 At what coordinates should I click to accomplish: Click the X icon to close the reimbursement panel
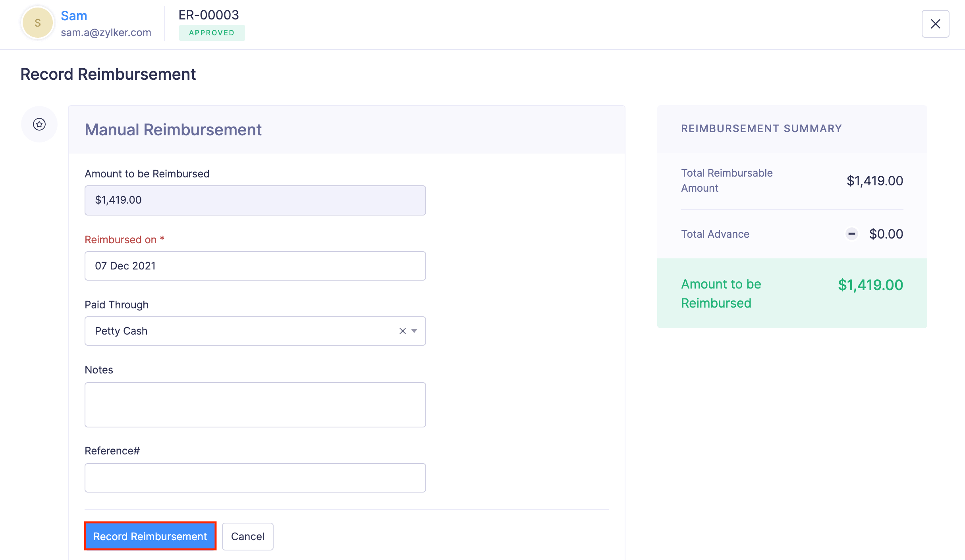click(x=935, y=24)
